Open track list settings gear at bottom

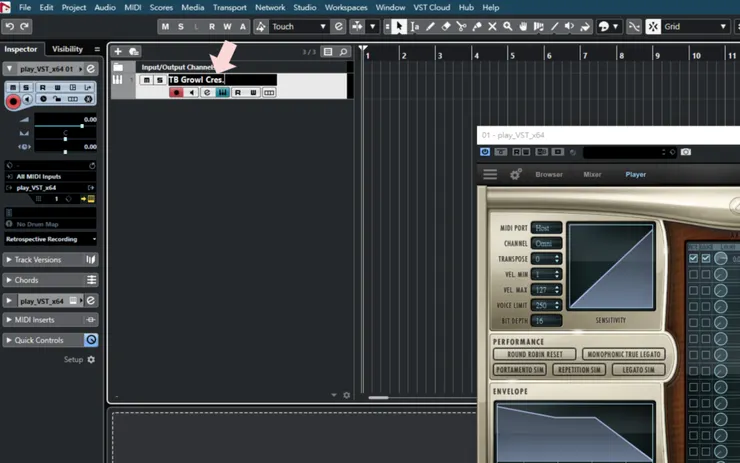click(347, 395)
